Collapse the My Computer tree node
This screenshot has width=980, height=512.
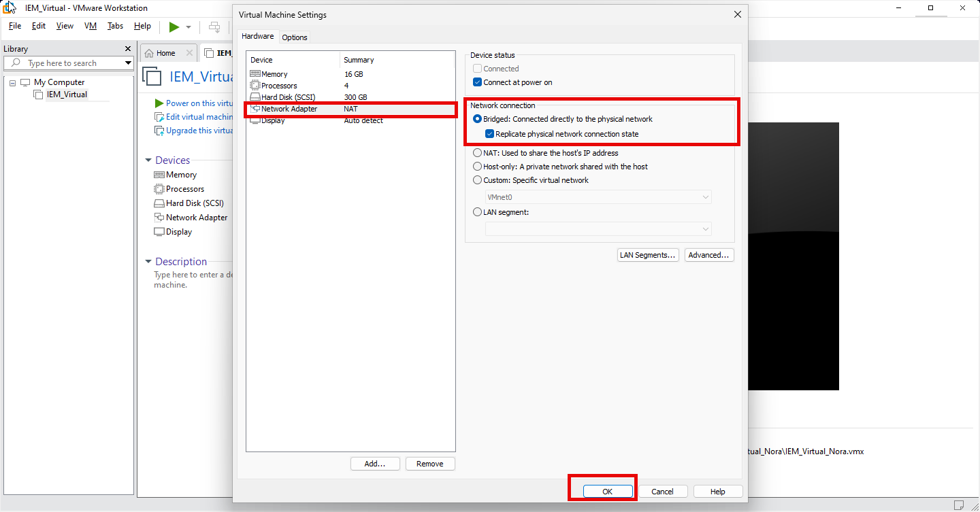pos(12,82)
